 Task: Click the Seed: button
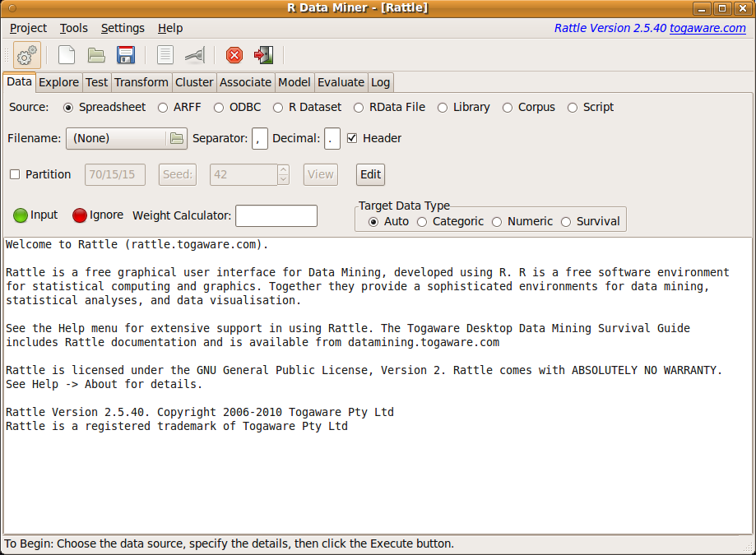[x=178, y=174]
